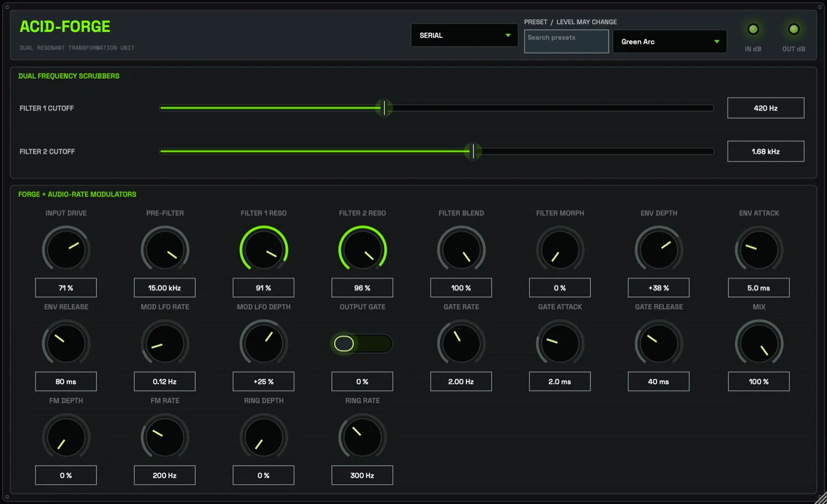Click the Env Attack 5.0 ms value box
This screenshot has height=504, width=827.
(x=759, y=288)
